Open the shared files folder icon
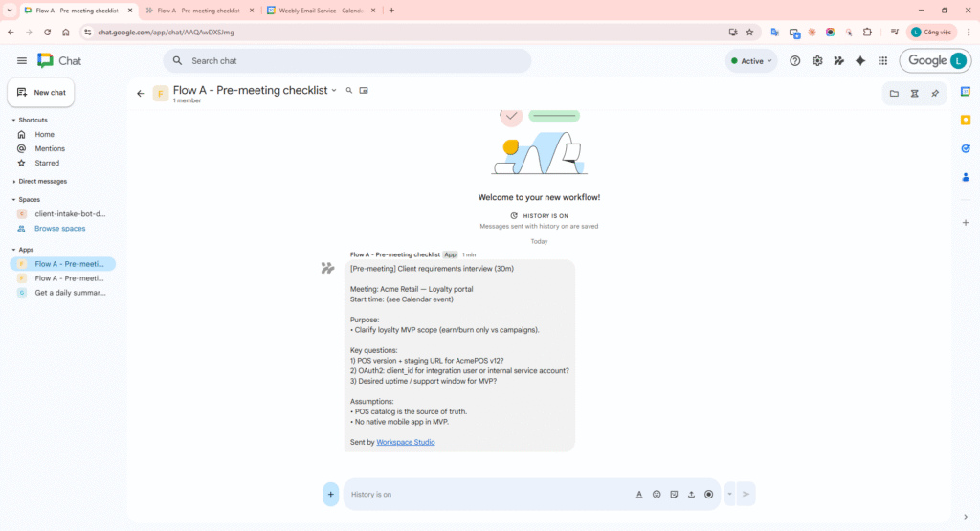Screen dimensions: 980x531 (894, 93)
